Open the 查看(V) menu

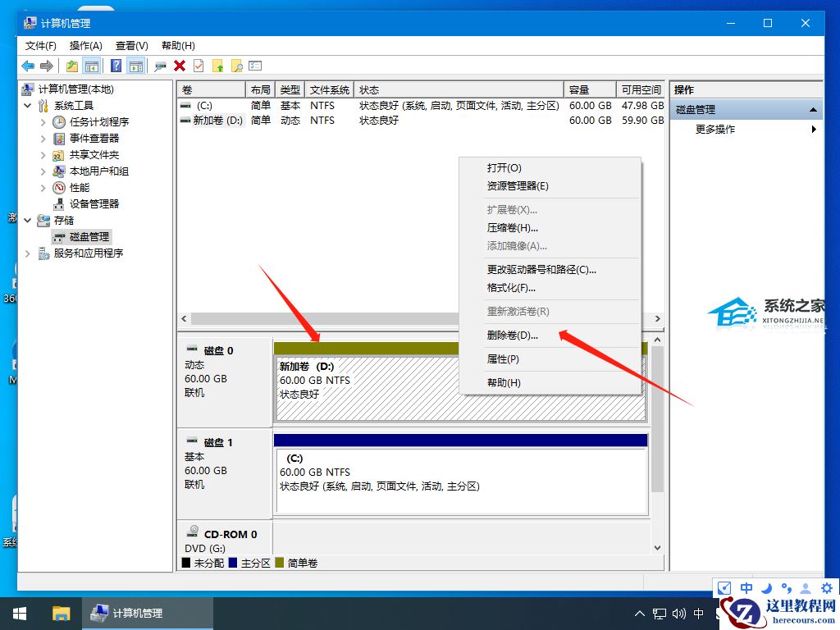click(130, 45)
